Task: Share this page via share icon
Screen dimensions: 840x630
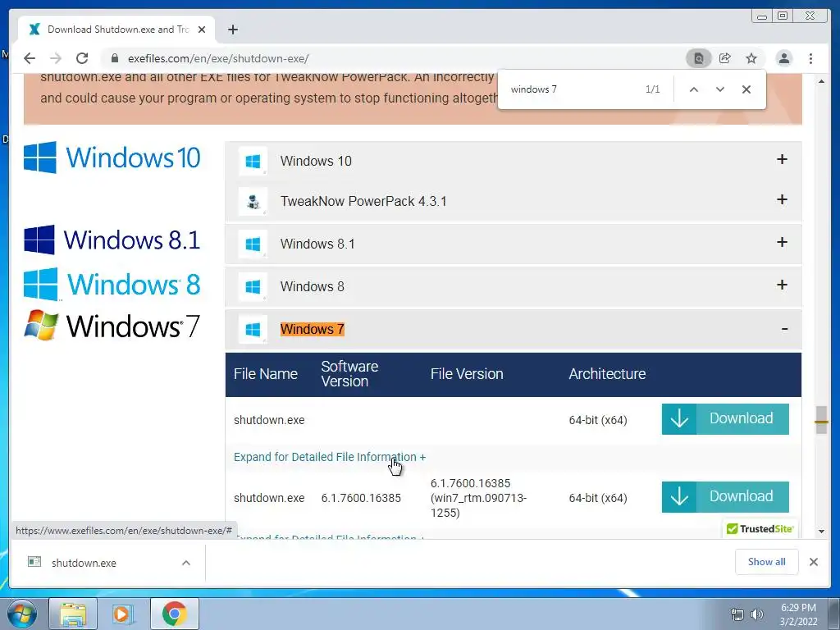Action: [x=725, y=58]
